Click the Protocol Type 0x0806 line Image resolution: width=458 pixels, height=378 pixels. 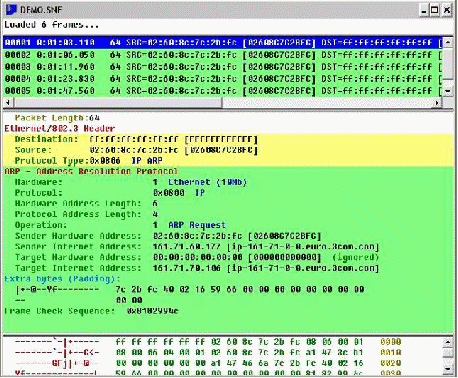point(88,161)
